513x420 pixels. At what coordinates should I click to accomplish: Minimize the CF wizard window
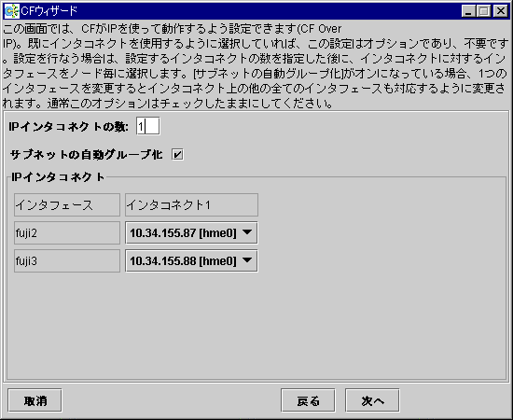[468, 11]
